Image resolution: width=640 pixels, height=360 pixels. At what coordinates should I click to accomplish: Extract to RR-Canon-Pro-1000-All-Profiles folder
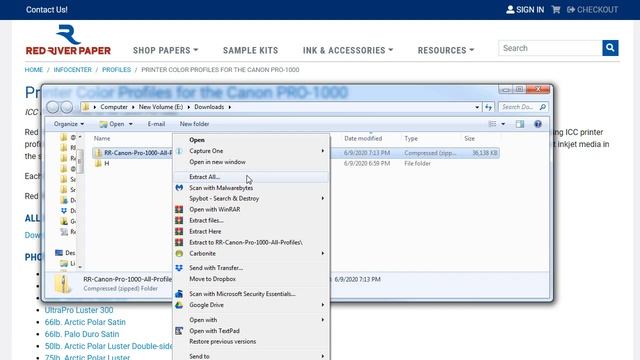(x=251, y=242)
